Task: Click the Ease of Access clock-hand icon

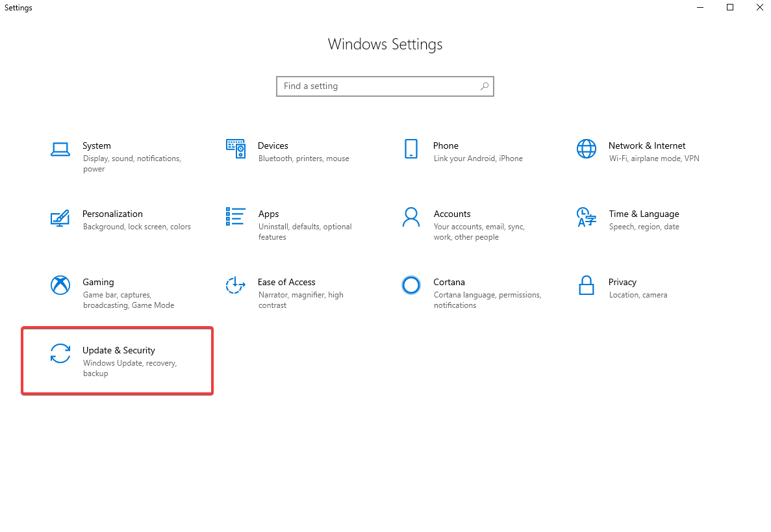Action: pyautogui.click(x=235, y=285)
